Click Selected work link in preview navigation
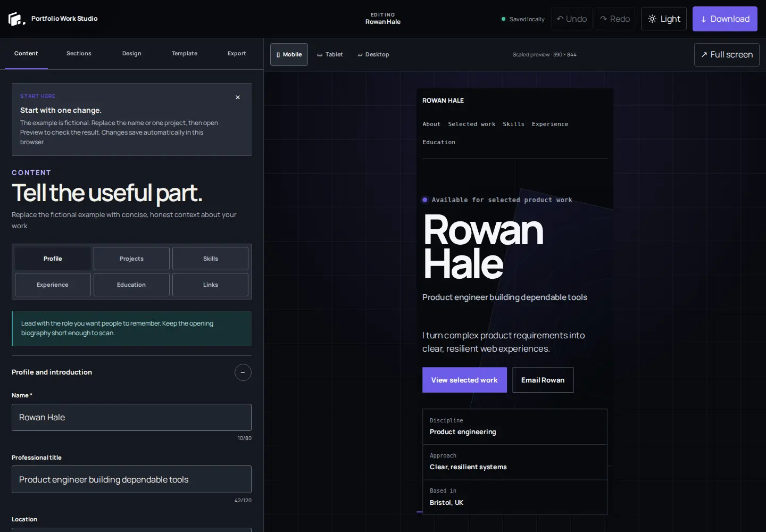This screenshot has height=532, width=766. 472,124
